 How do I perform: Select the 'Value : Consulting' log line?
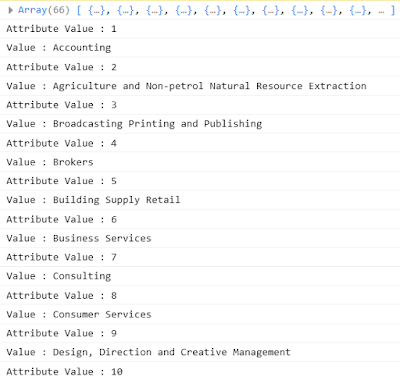(x=200, y=276)
